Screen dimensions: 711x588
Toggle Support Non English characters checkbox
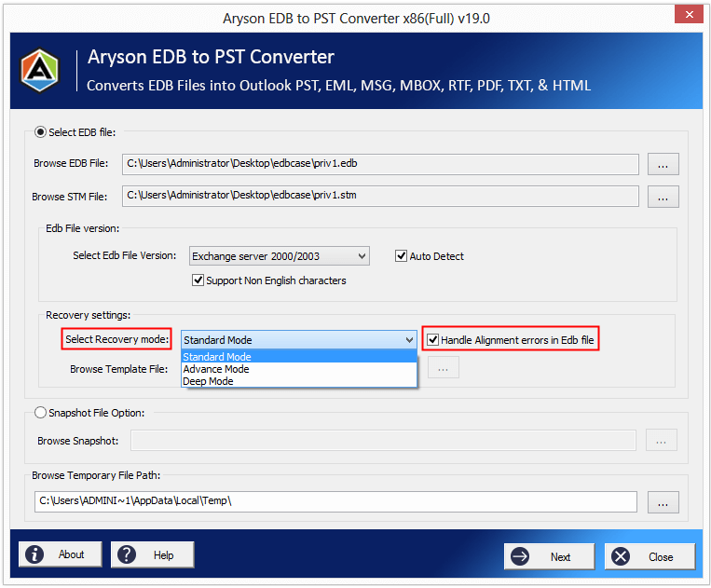point(198,280)
